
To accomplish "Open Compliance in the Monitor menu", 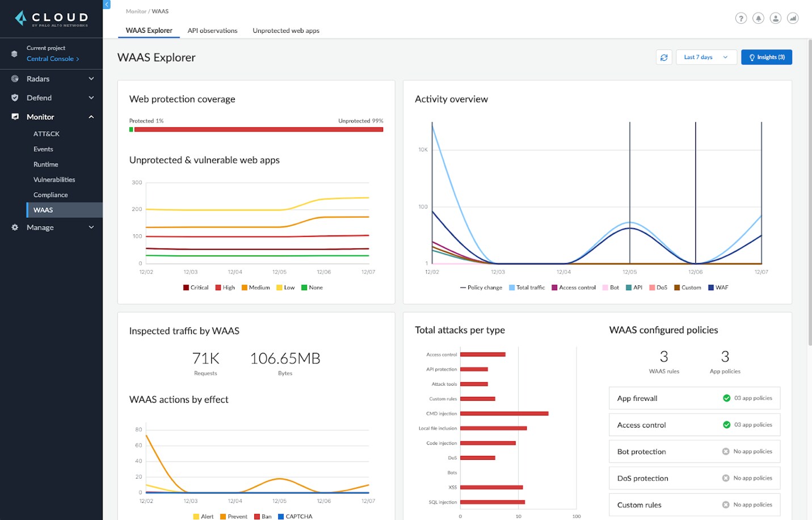I will pyautogui.click(x=51, y=195).
